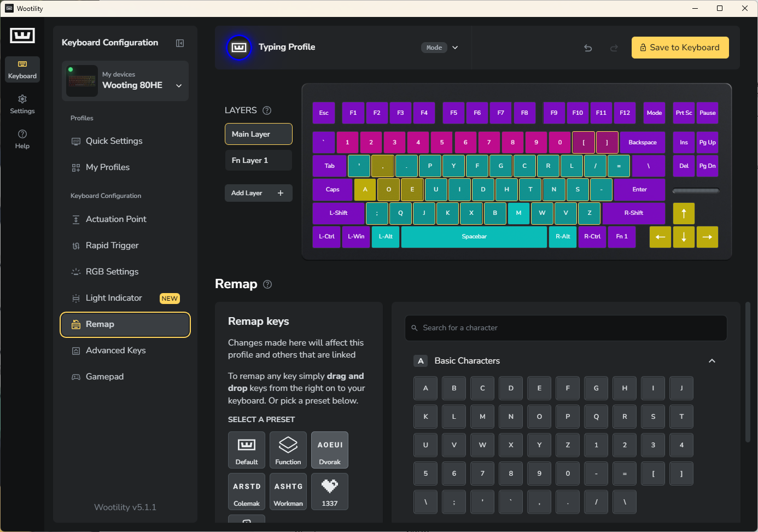
Task: Show help for Layers
Action: pyautogui.click(x=267, y=110)
